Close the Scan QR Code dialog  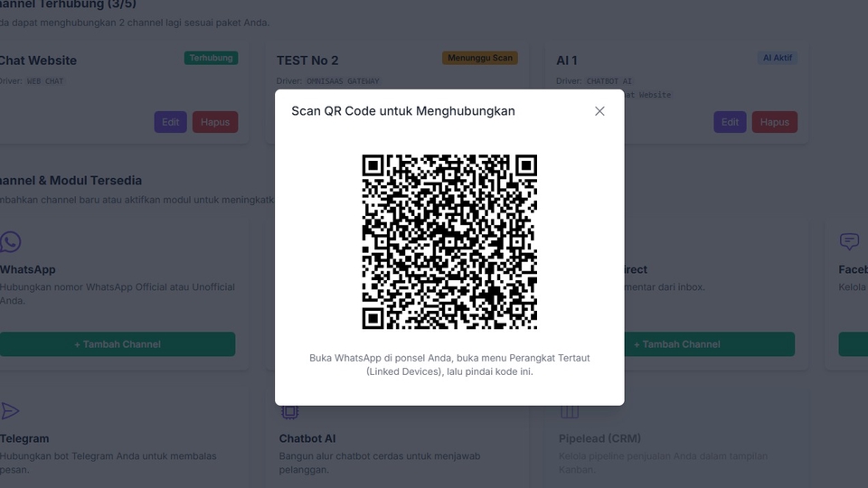599,111
